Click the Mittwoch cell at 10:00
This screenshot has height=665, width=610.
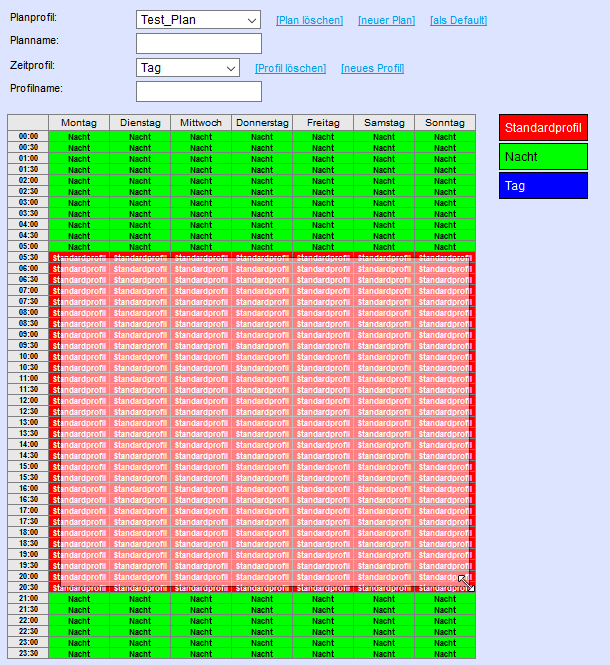[x=201, y=356]
